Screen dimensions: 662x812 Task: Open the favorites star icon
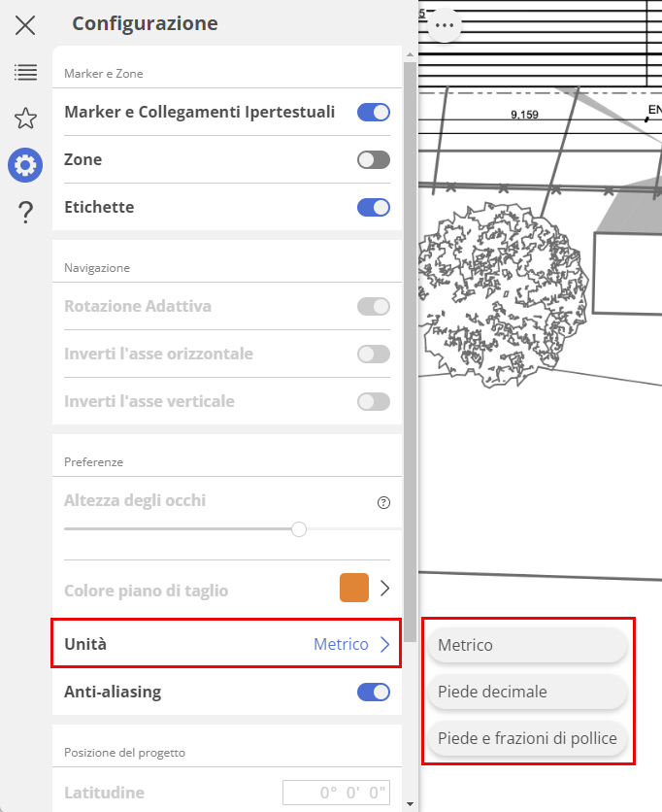click(x=25, y=118)
